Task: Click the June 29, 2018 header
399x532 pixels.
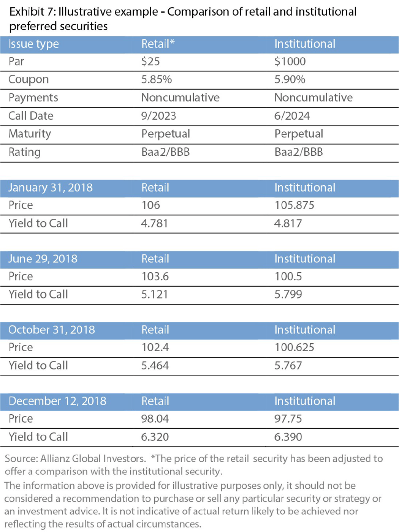Action: tap(43, 259)
